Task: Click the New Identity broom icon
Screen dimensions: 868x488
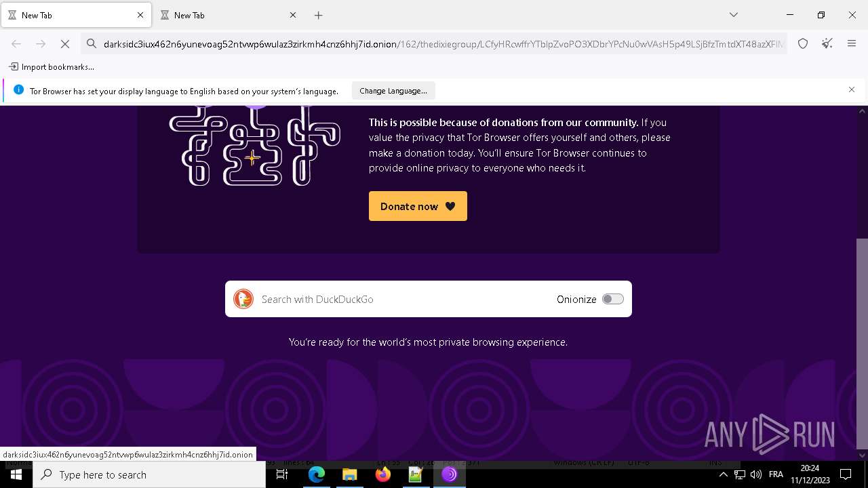Action: [827, 44]
